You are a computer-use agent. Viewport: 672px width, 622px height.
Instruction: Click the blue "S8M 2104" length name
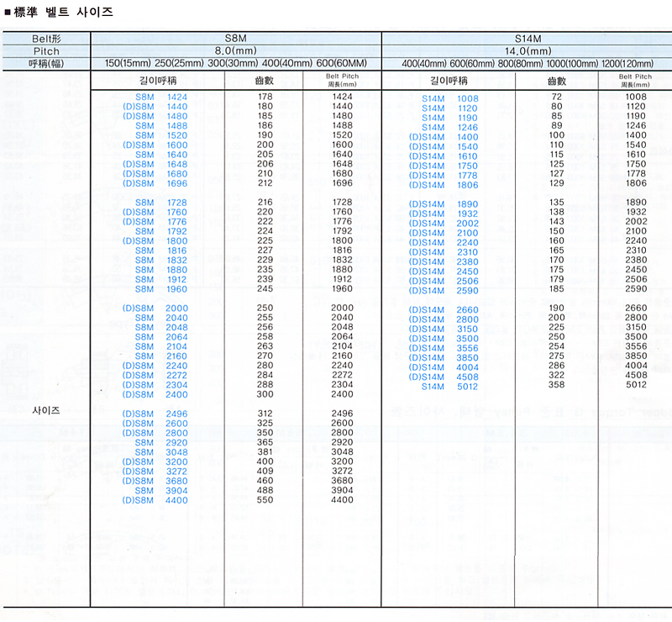[161, 346]
